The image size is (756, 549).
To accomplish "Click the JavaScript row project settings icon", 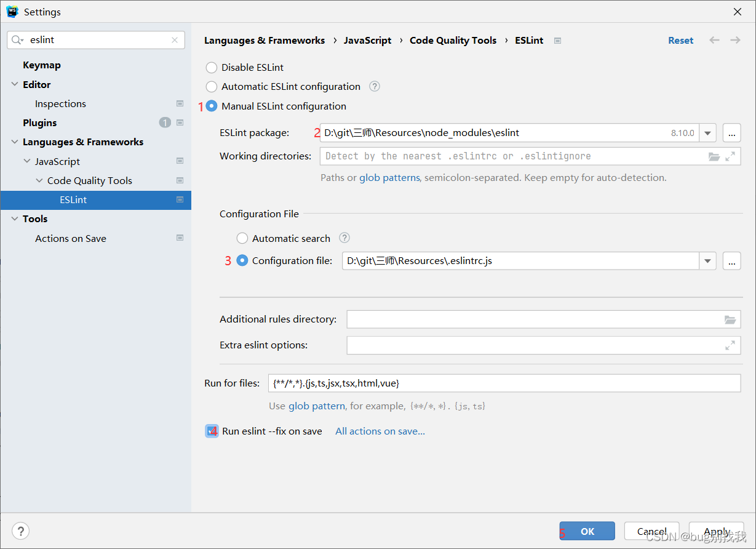I will pos(180,161).
